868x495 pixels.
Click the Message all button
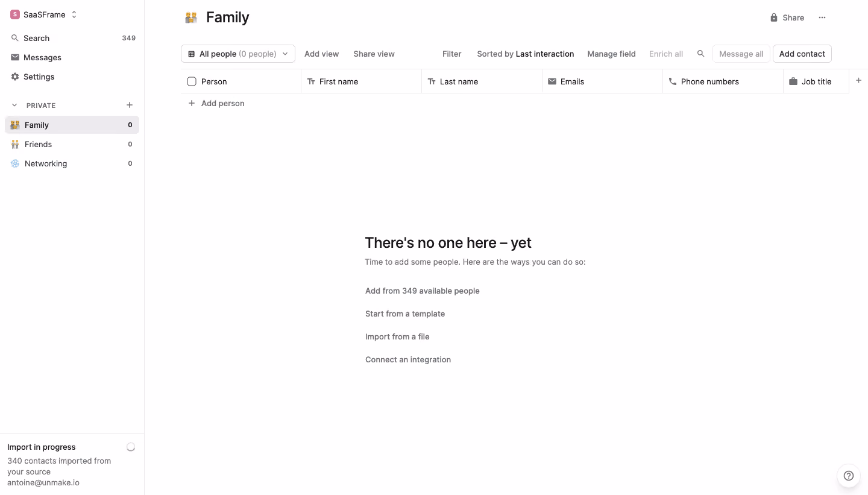pyautogui.click(x=741, y=54)
